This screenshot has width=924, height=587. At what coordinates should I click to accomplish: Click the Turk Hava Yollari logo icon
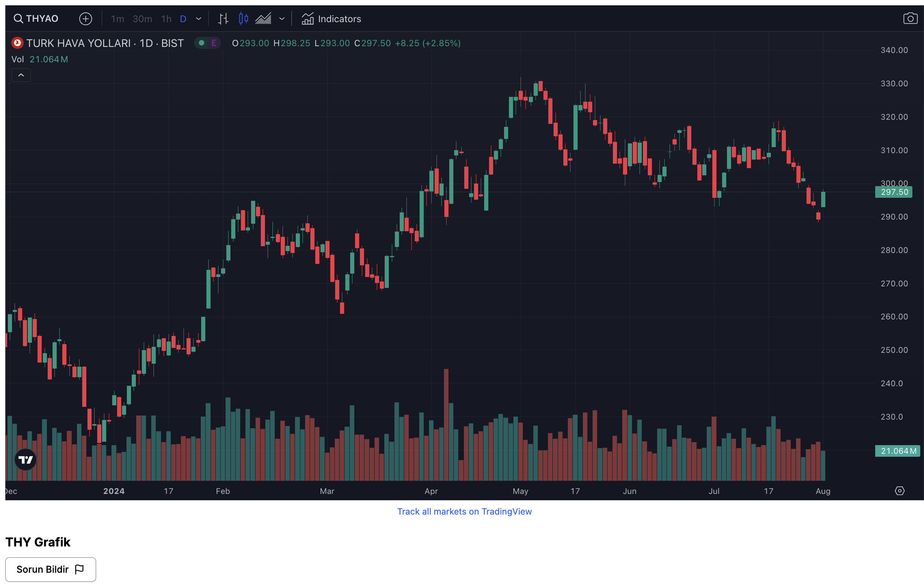[x=17, y=43]
